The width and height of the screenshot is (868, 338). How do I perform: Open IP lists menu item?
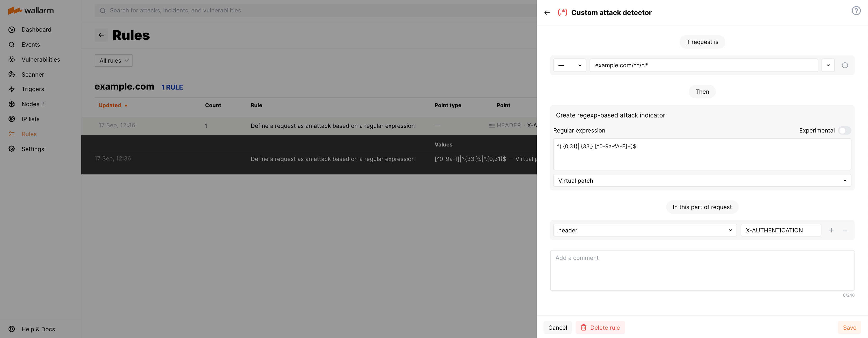(x=30, y=119)
